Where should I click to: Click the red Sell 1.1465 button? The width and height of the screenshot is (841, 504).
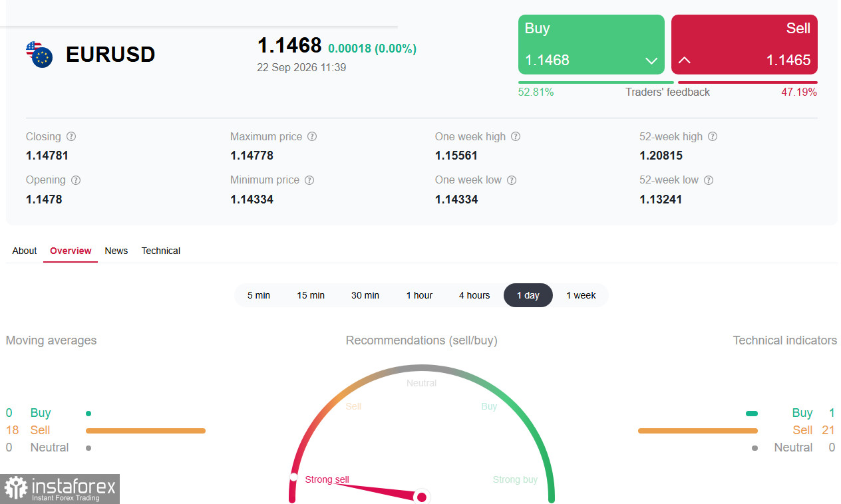745,45
